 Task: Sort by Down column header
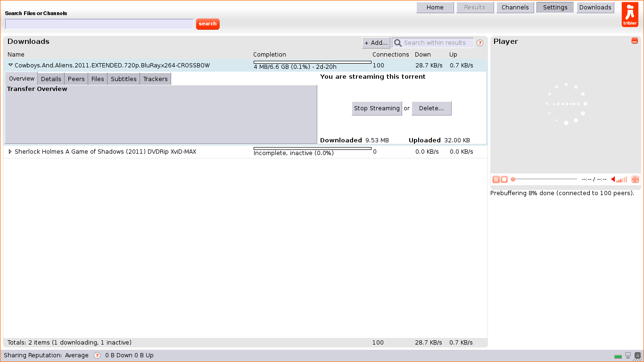click(x=423, y=55)
